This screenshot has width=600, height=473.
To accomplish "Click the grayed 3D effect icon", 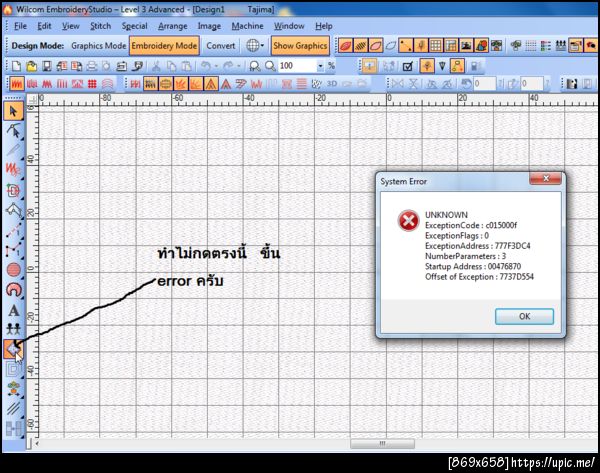I will coord(332,84).
